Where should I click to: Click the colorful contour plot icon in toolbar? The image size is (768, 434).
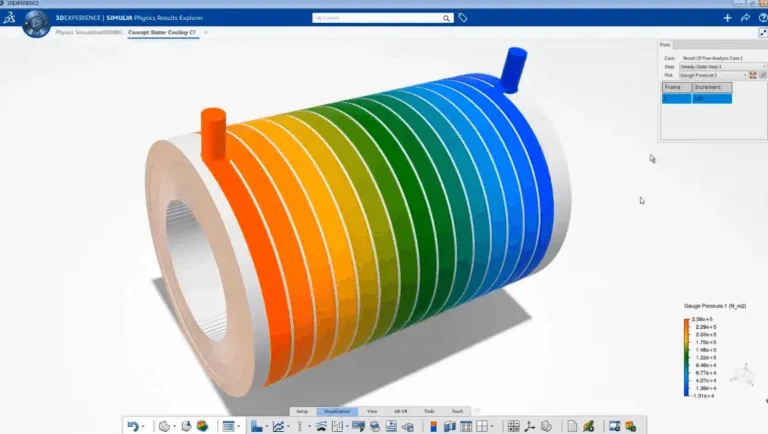pyautogui.click(x=201, y=426)
